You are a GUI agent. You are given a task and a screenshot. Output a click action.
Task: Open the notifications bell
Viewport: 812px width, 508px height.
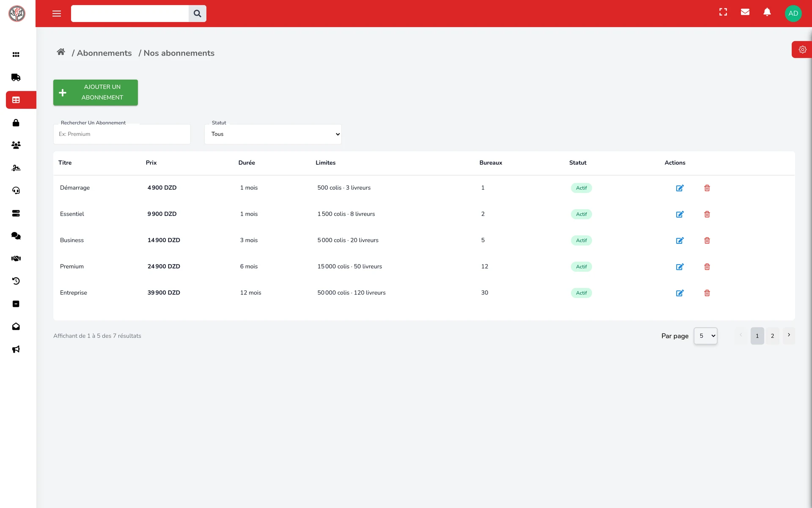pos(767,12)
